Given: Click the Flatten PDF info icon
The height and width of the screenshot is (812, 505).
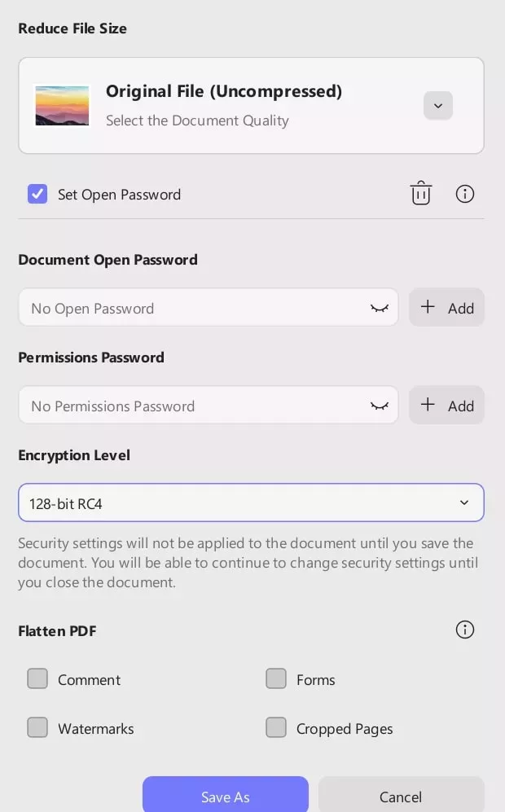Looking at the screenshot, I should (x=465, y=630).
